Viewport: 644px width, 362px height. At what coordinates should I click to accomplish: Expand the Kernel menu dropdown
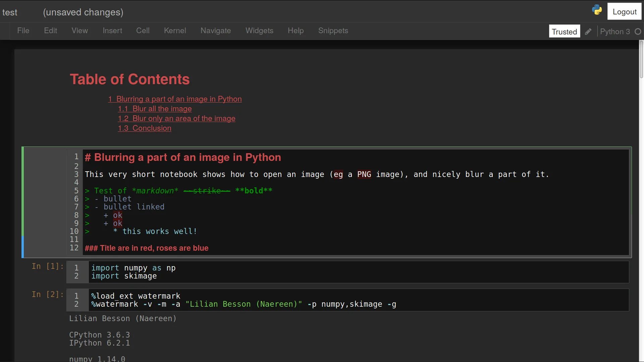pyautogui.click(x=175, y=31)
